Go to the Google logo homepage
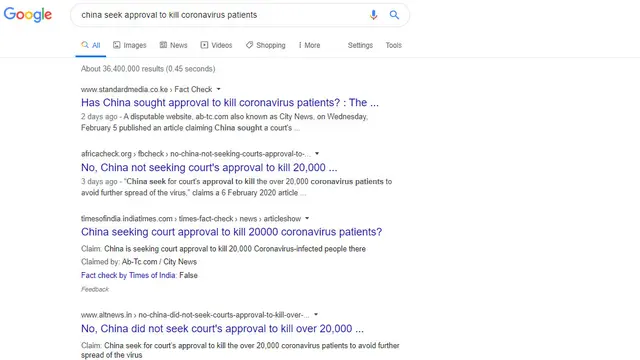This screenshot has width=640, height=360. pos(28,15)
